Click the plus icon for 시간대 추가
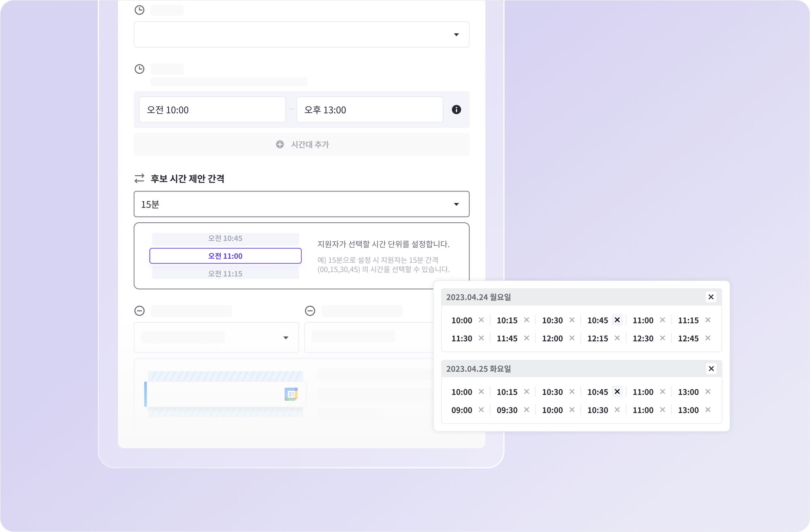The width and height of the screenshot is (810, 532). 279,145
